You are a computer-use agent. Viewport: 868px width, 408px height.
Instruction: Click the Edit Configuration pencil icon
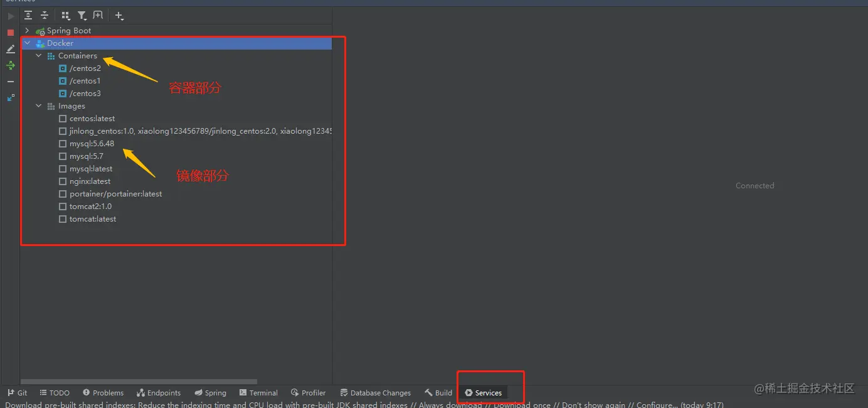click(x=11, y=49)
